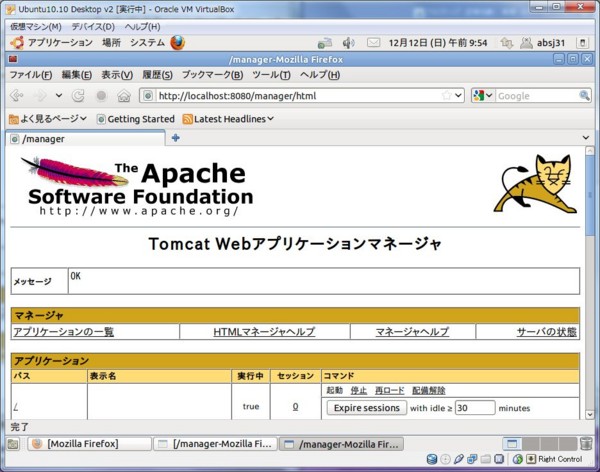The width and height of the screenshot is (600, 472).
Task: Go back with the Firefox back arrow
Action: click(17, 95)
